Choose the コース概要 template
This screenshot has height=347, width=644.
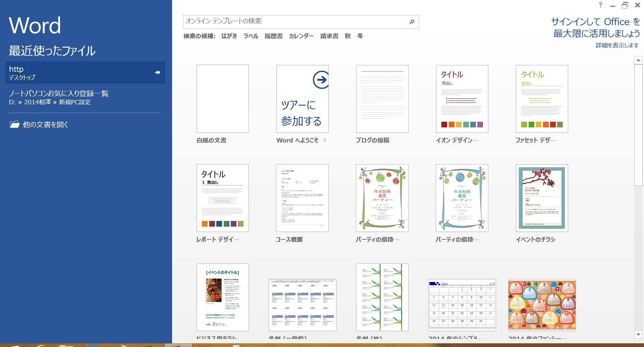point(303,198)
